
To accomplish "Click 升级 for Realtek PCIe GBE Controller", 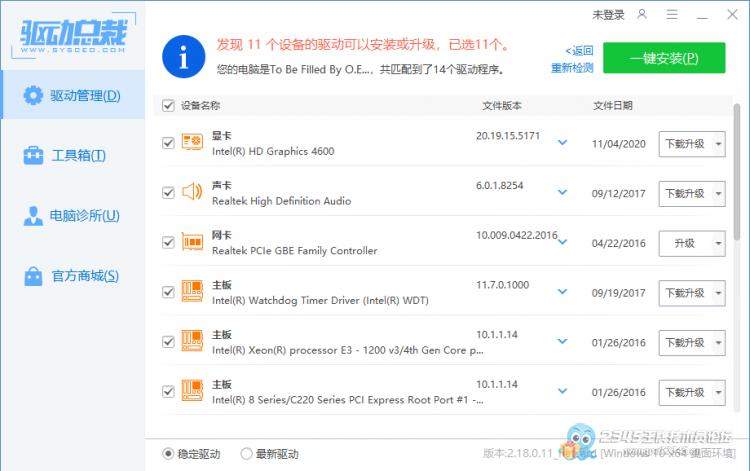I will tap(685, 243).
